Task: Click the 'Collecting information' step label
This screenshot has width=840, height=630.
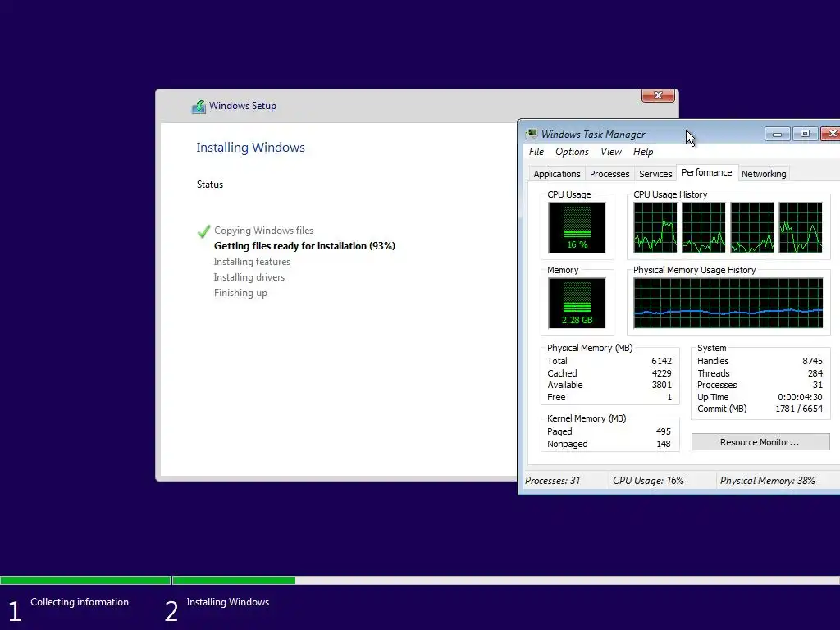Action: pos(80,602)
